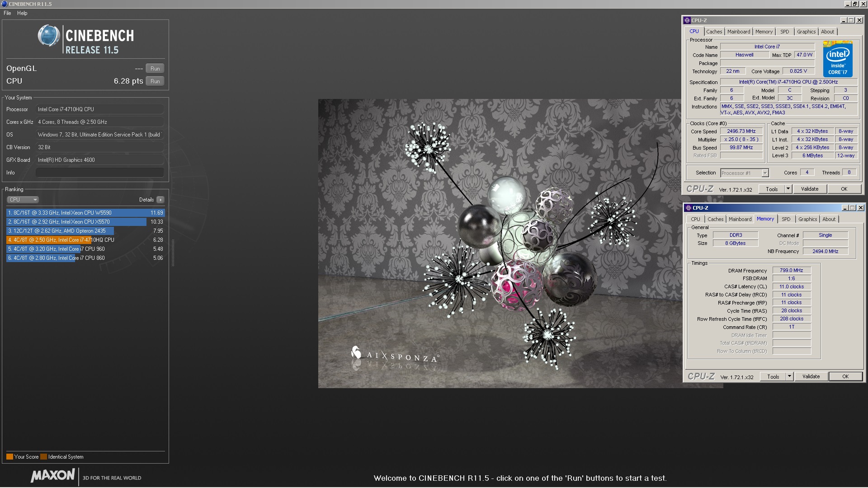Click the Specification i7-4710HQ field
Screen dimensions: 868x488
point(788,82)
